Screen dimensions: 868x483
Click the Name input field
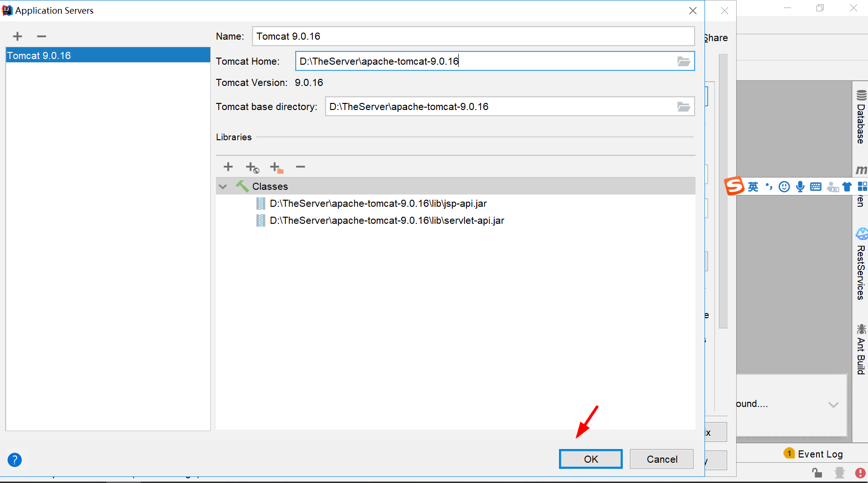click(473, 36)
